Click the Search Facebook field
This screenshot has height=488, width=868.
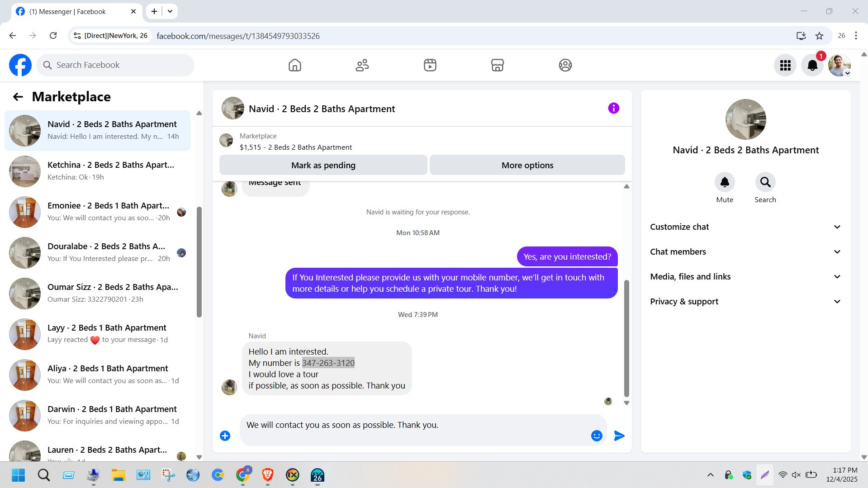click(115, 65)
